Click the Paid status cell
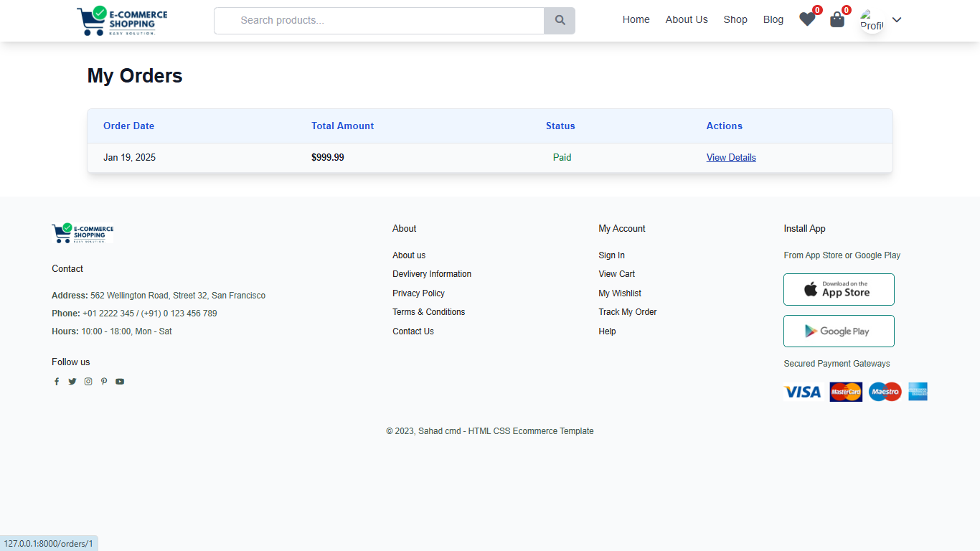This screenshot has height=551, width=980. [562, 158]
